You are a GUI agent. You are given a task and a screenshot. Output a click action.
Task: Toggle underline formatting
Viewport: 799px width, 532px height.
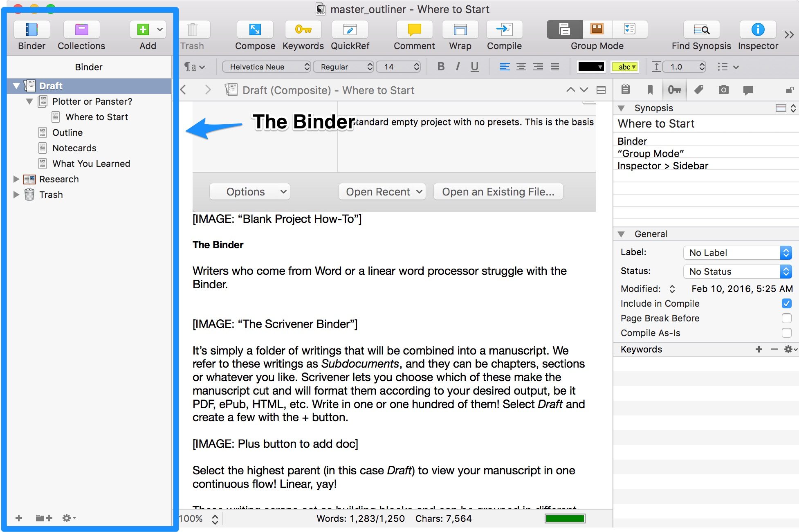[474, 67]
